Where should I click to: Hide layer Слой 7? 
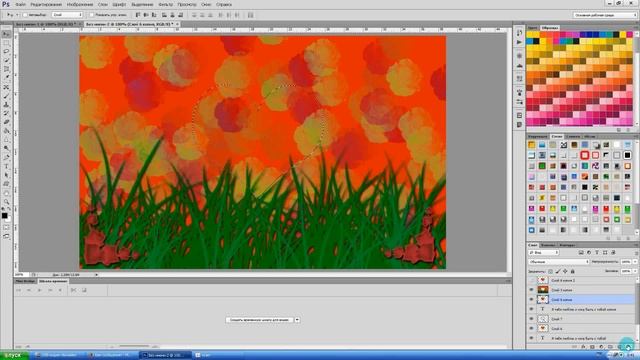[531, 319]
